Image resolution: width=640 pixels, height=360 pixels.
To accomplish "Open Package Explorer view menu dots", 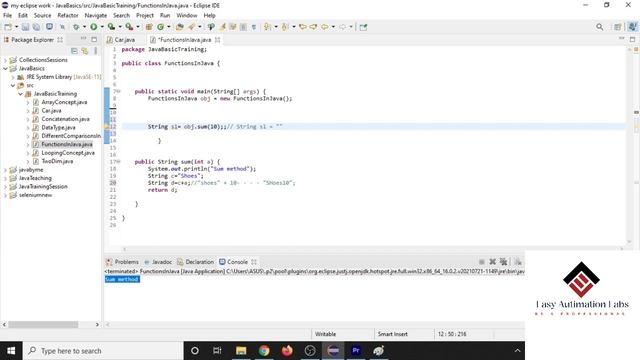I will coord(96,51).
